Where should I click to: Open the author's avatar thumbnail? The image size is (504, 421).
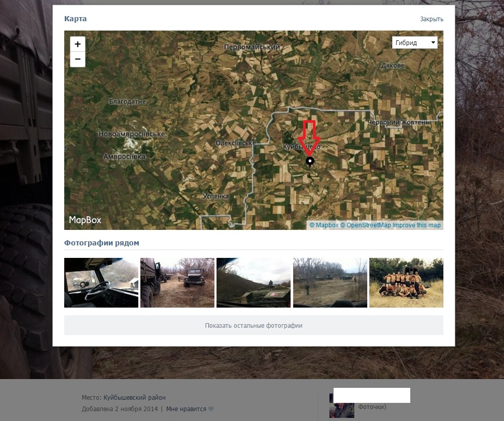pyautogui.click(x=342, y=407)
